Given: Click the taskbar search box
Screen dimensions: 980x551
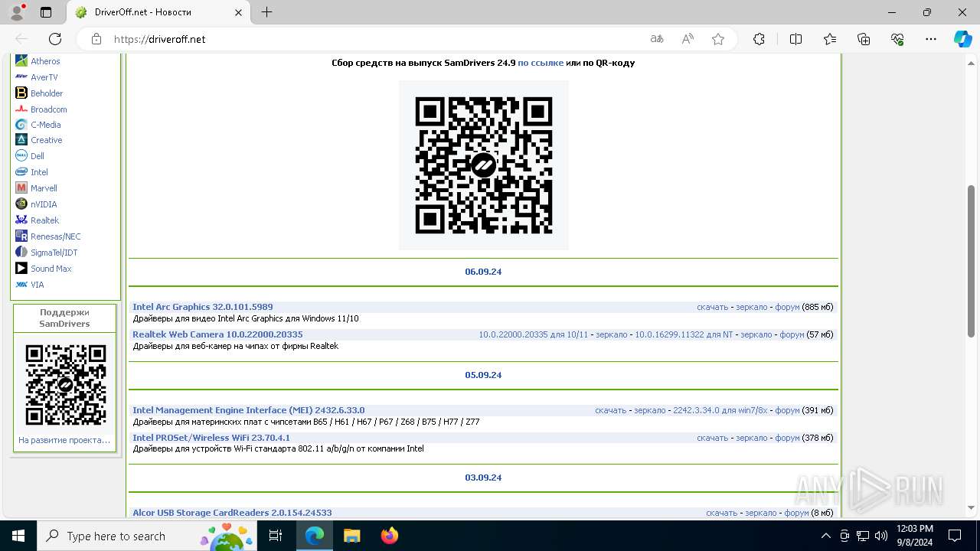Looking at the screenshot, I should 147,536.
